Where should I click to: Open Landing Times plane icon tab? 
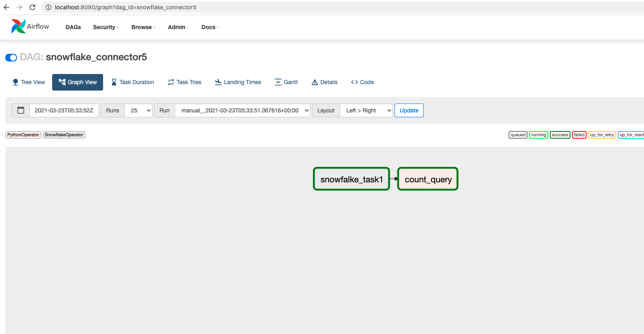tap(218, 82)
